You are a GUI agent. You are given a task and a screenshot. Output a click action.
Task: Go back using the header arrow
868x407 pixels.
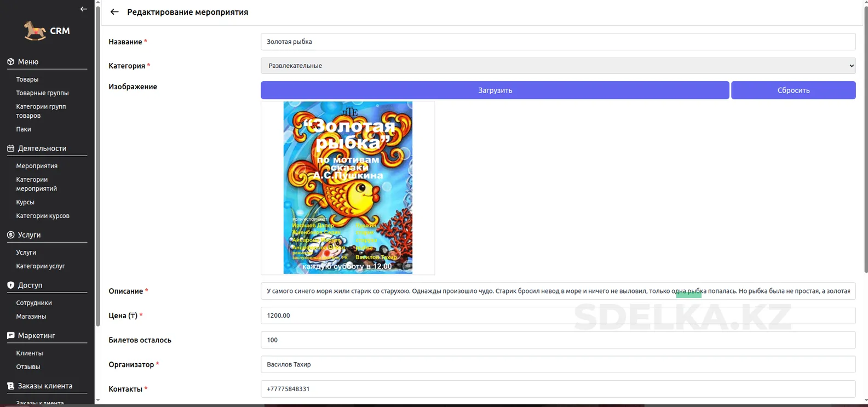tap(114, 12)
